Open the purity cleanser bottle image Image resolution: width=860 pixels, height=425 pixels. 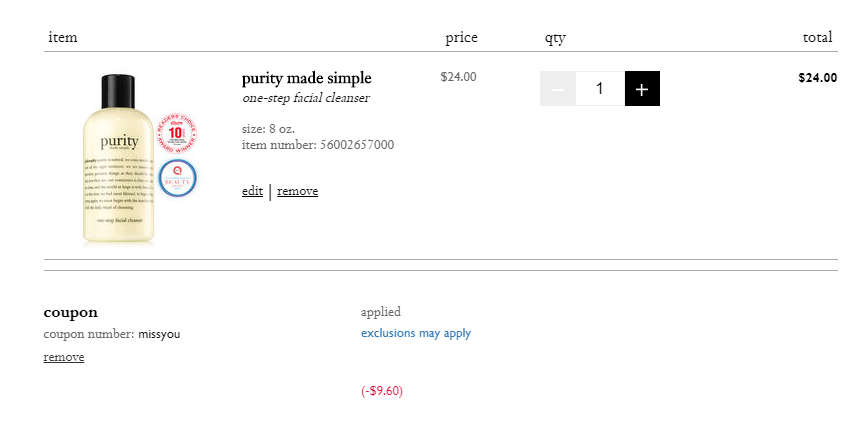118,158
